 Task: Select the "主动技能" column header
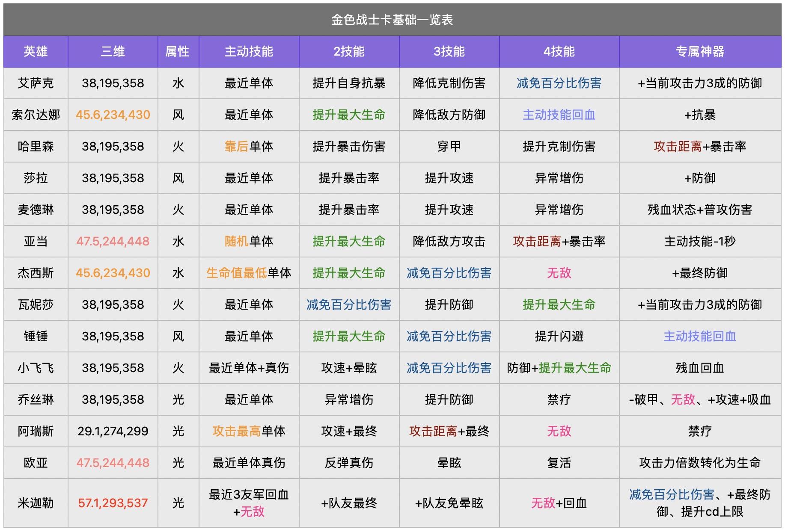(x=249, y=52)
